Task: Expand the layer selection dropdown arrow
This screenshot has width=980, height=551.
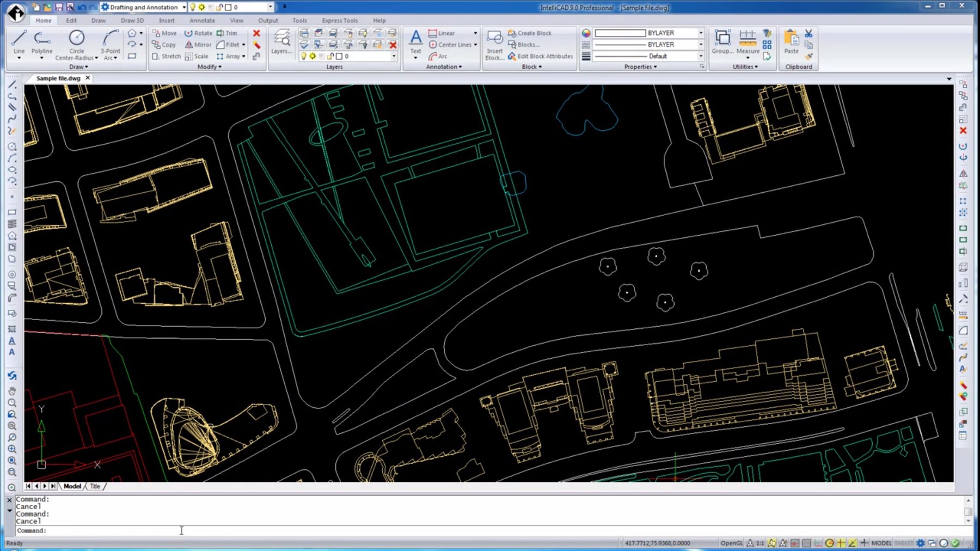Action: 394,56
